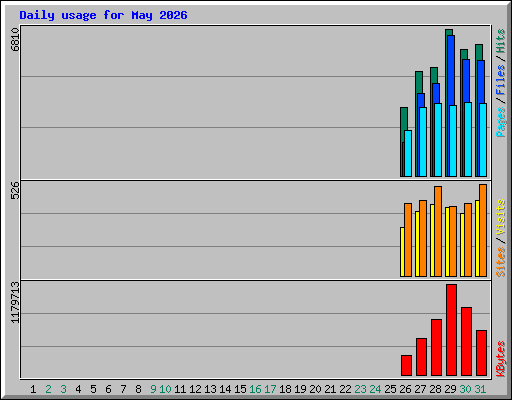This screenshot has height=400, width=512.
Task: Click green weekend day 30 label
Action: coord(465,389)
